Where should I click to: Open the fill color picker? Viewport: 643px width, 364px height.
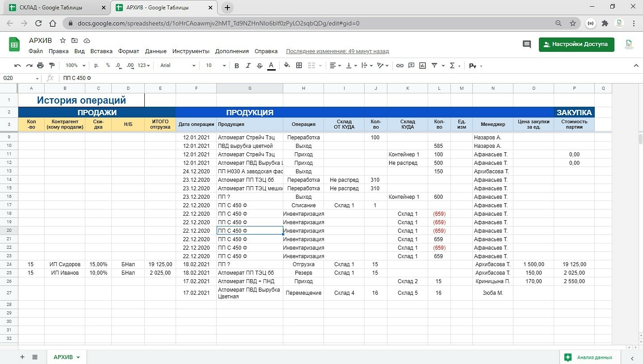click(287, 66)
